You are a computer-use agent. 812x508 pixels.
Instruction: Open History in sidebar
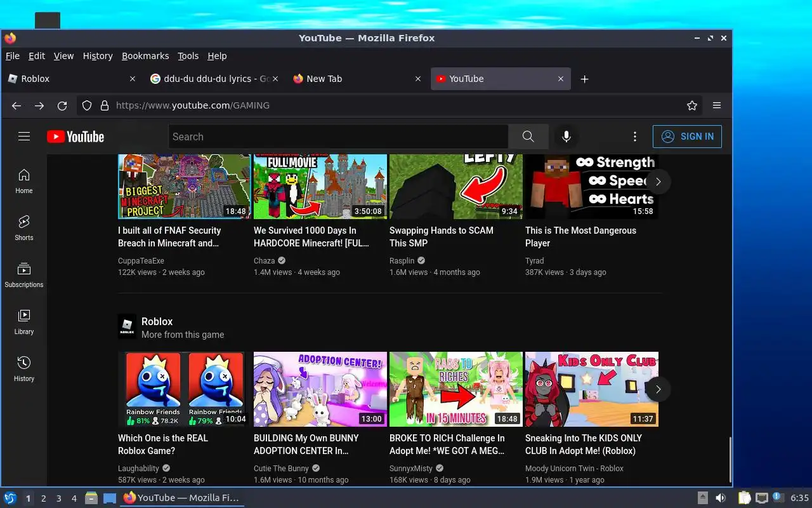coord(24,369)
